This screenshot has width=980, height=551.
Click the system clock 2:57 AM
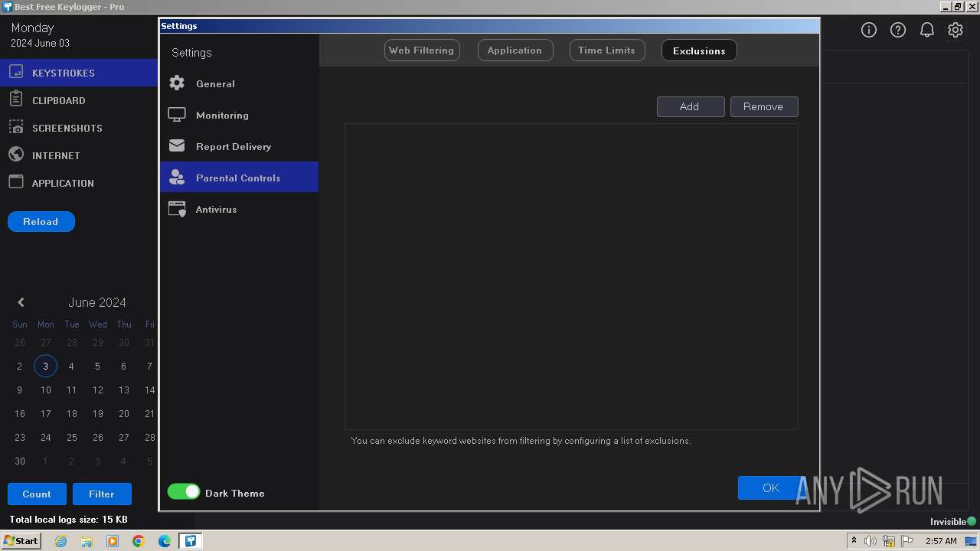coord(941,541)
